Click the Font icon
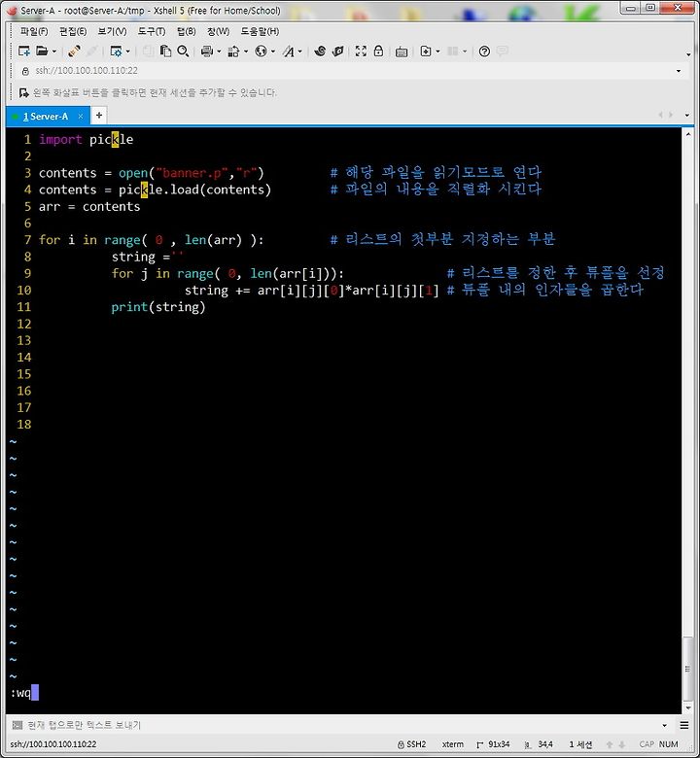Viewport: 700px width, 758px height. click(289, 51)
